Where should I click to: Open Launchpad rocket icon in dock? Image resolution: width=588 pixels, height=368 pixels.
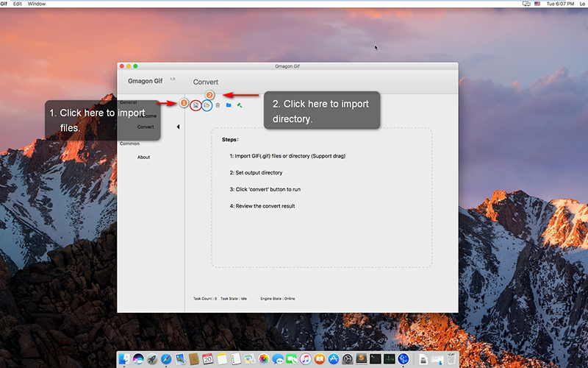pyautogui.click(x=152, y=359)
